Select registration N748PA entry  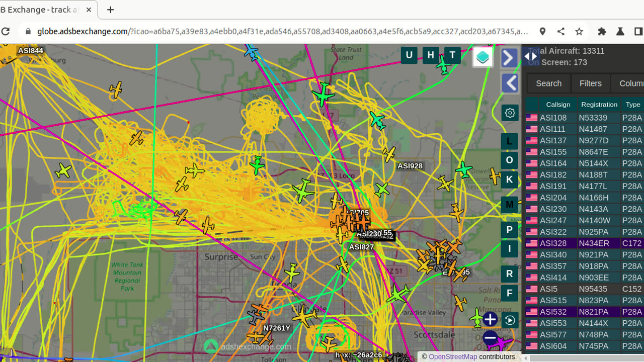pos(593,335)
